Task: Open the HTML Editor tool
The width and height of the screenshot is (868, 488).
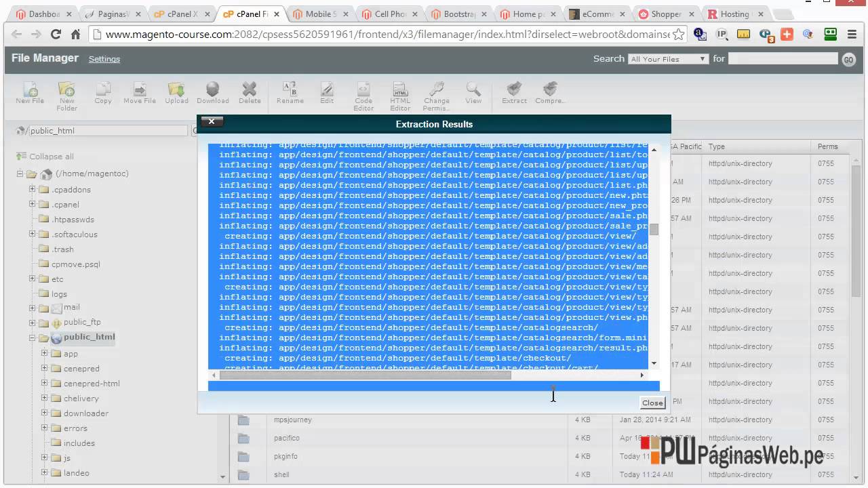Action: (x=400, y=96)
